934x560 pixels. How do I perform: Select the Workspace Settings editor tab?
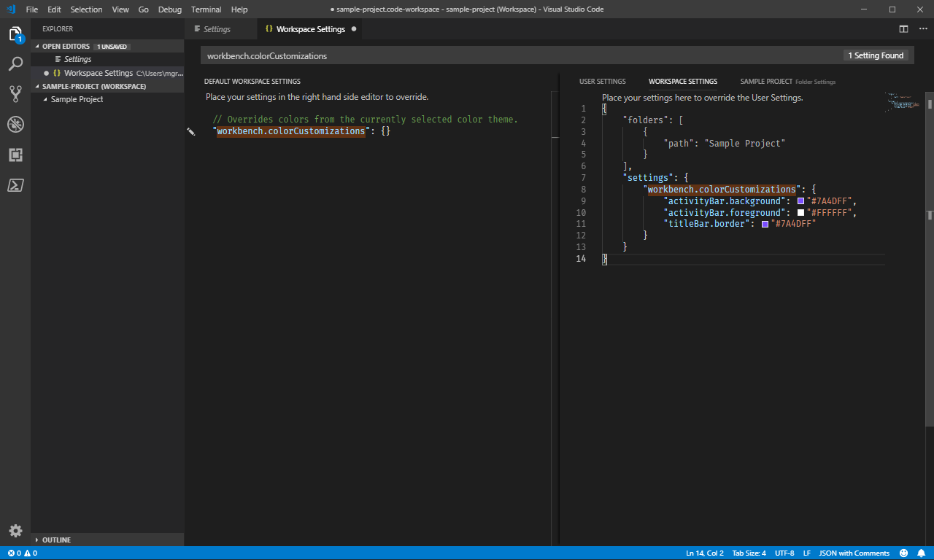tap(311, 29)
